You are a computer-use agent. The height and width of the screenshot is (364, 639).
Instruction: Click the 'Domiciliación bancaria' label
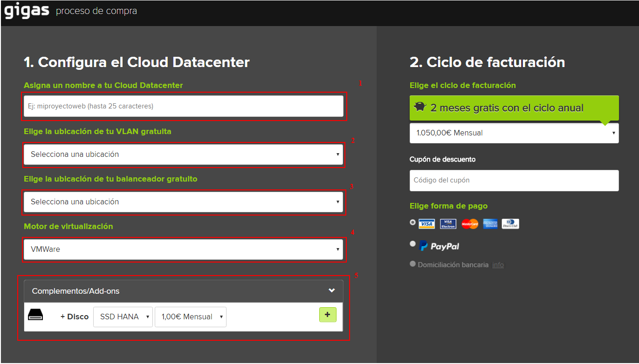coord(453,264)
